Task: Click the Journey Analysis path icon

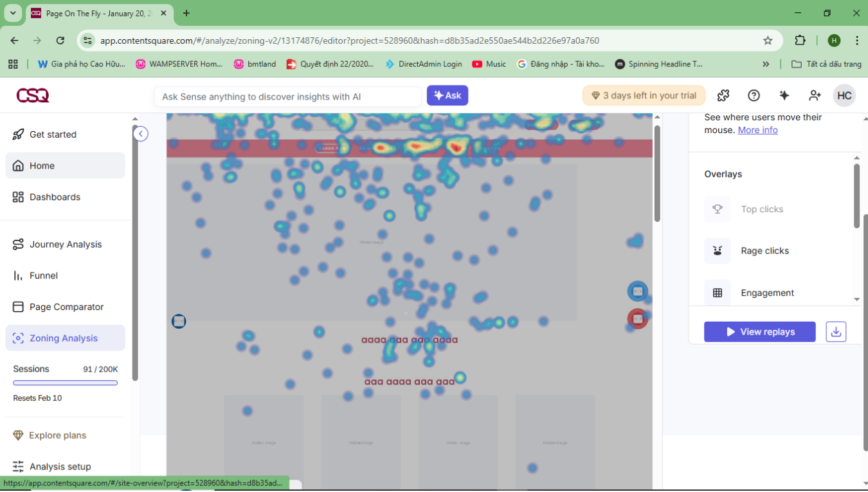Action: click(18, 244)
